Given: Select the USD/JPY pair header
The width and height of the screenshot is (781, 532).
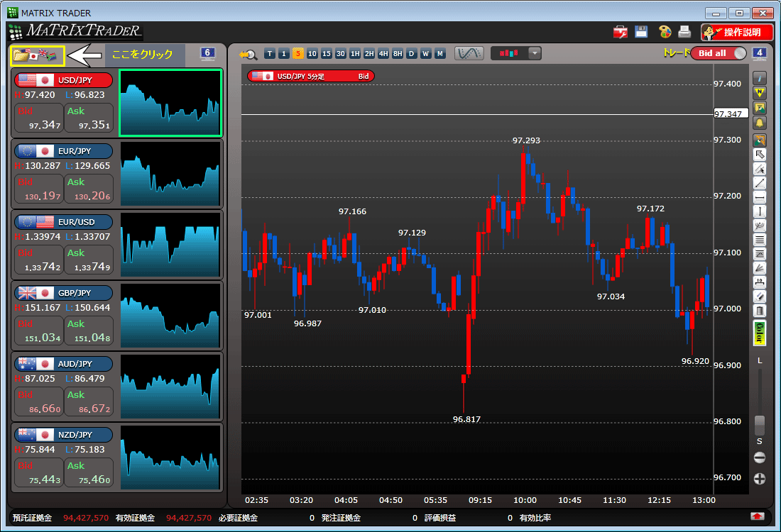Looking at the screenshot, I should pos(64,80).
